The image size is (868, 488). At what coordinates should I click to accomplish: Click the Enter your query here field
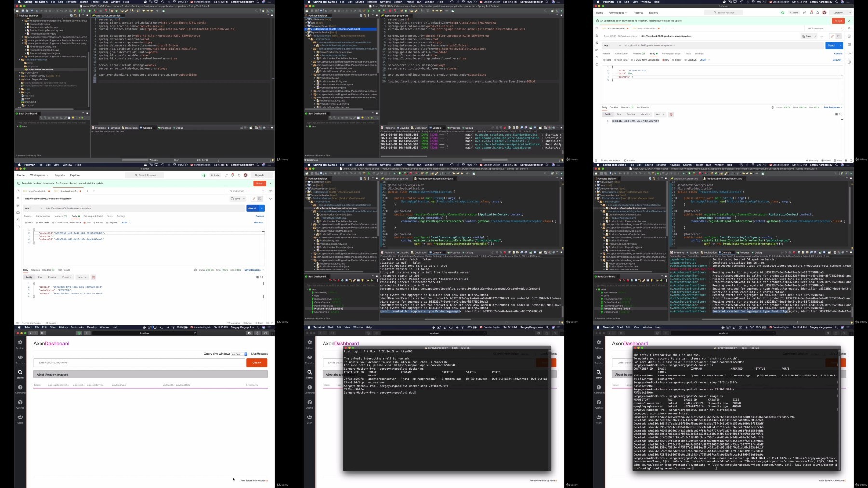click(x=139, y=363)
